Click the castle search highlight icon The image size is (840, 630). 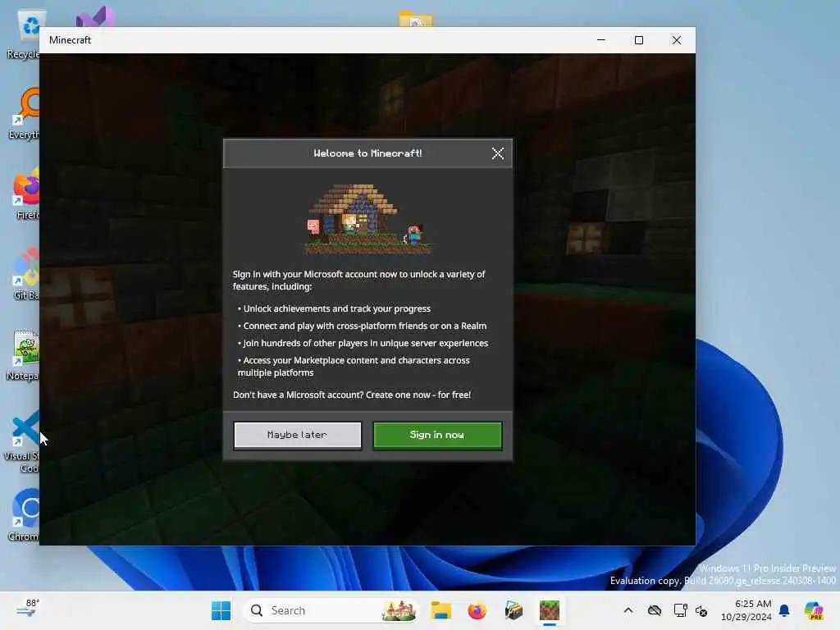(399, 610)
